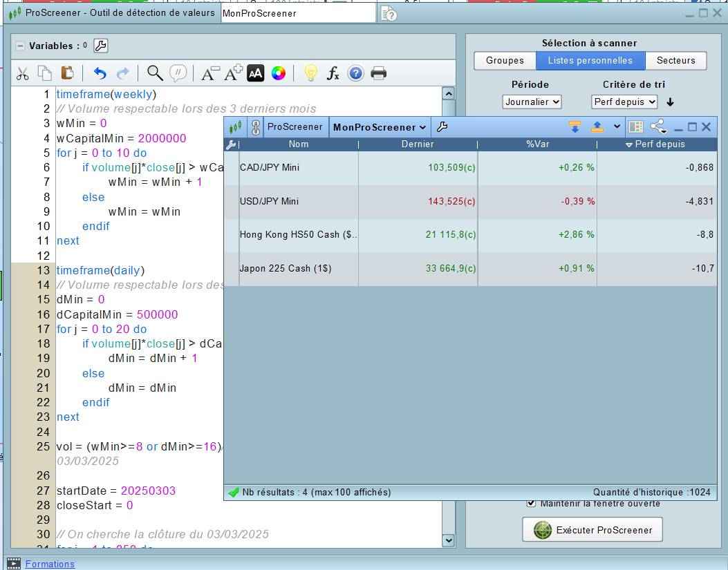Screen dimensions: 728x570
Task: Edit the MonProScreener name field
Action: click(x=298, y=13)
